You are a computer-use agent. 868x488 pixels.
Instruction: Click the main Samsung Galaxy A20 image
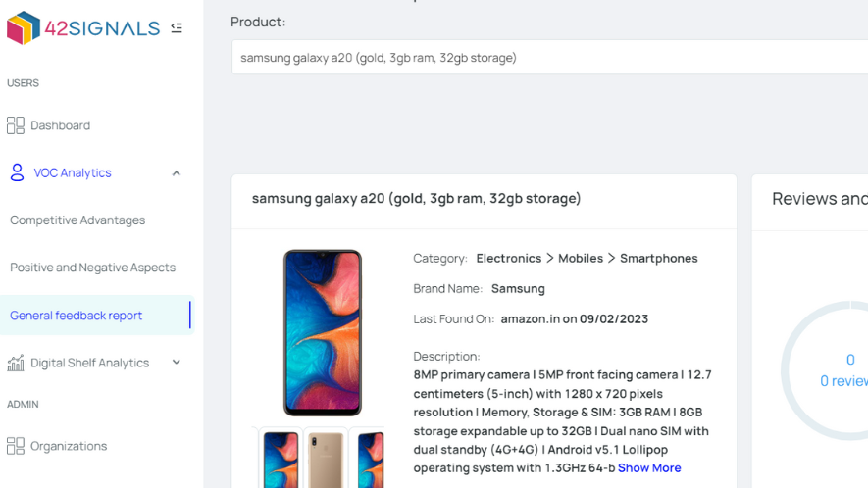[323, 332]
